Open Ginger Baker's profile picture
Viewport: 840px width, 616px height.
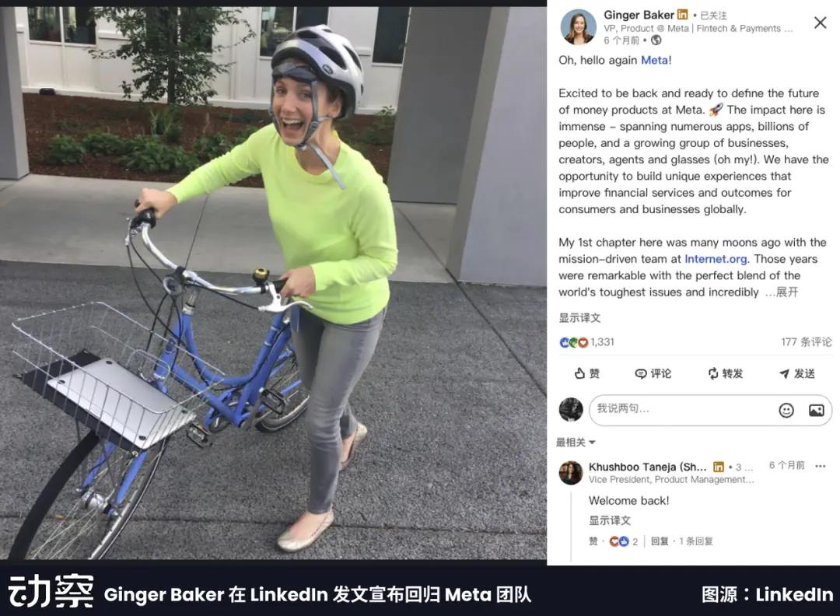[578, 26]
